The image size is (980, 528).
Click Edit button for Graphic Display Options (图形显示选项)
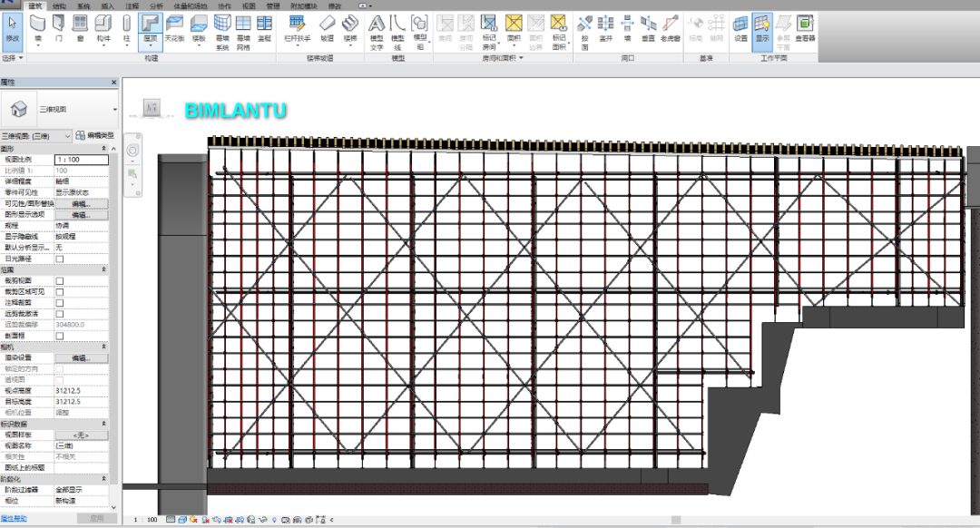(82, 215)
